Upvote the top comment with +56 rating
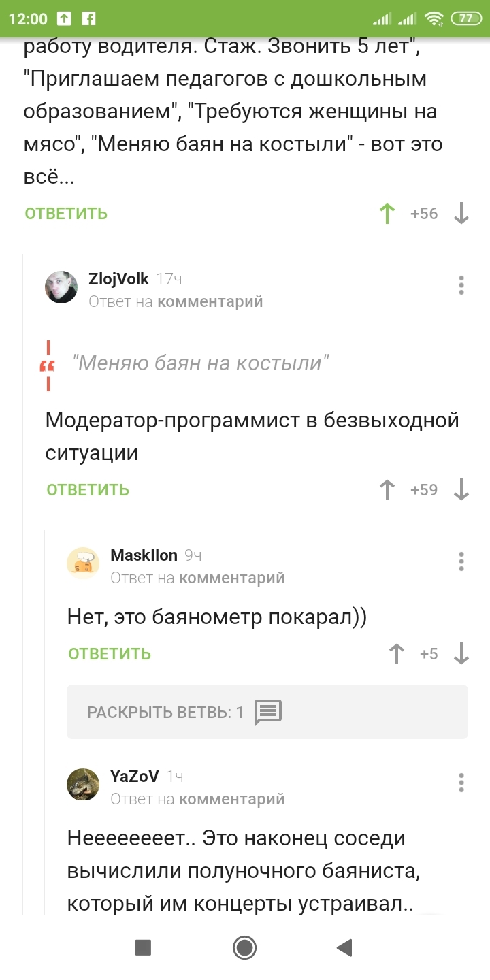Image resolution: width=490 pixels, height=980 pixels. click(387, 214)
